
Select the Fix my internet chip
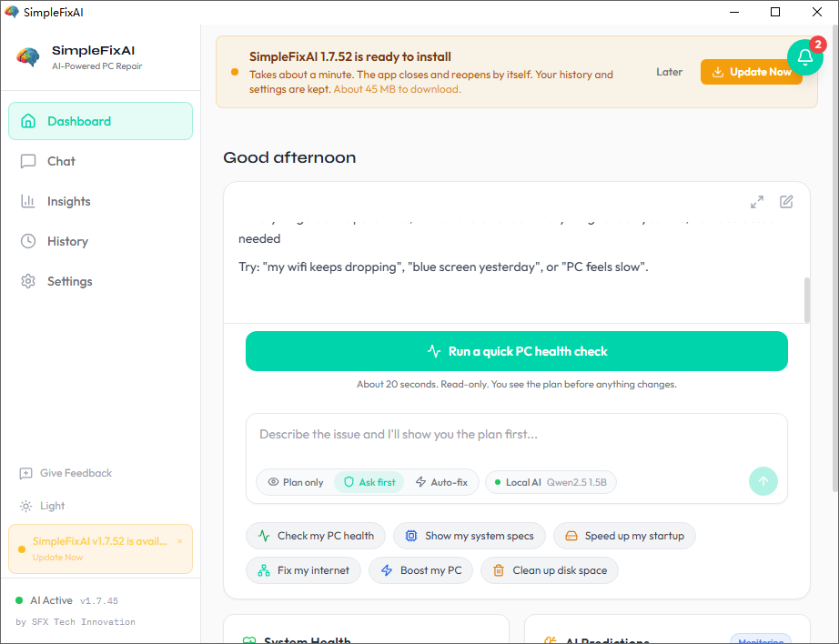tap(303, 570)
